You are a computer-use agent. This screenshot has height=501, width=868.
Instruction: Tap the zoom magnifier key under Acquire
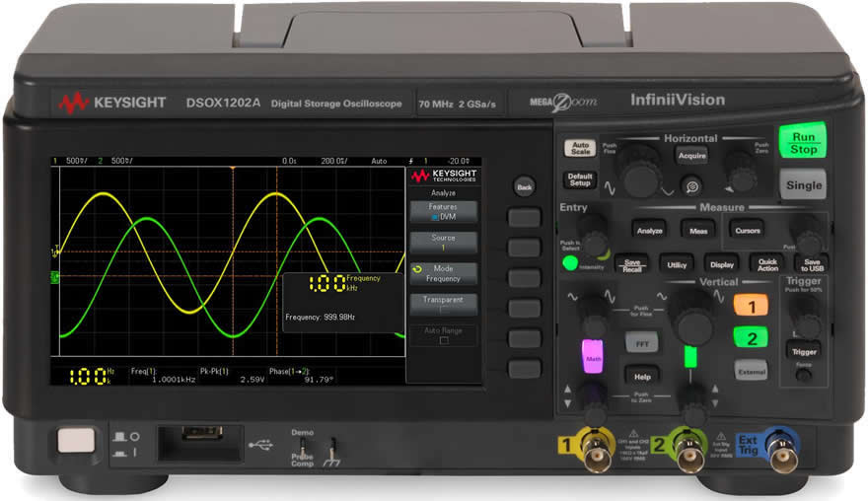[691, 186]
